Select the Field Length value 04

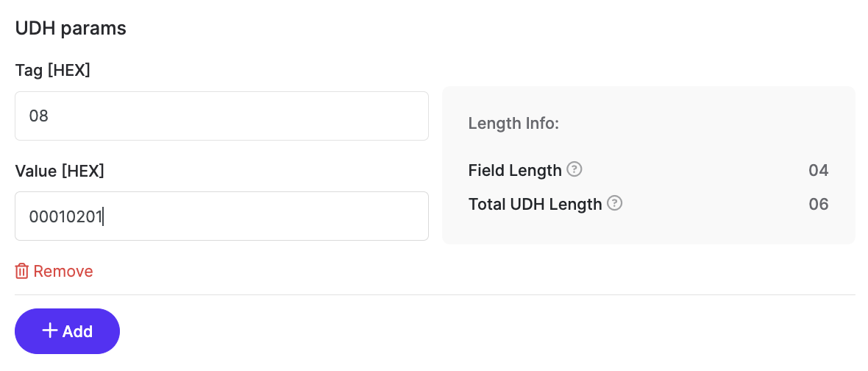818,171
